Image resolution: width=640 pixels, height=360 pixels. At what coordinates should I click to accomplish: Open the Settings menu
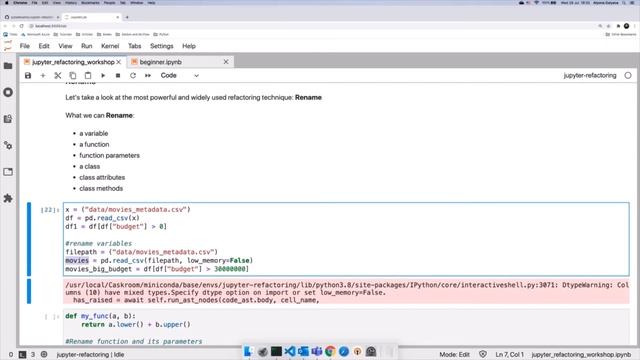click(162, 46)
